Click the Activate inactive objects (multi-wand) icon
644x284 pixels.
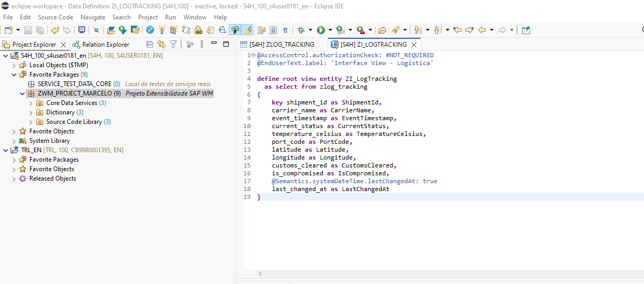click(173, 30)
